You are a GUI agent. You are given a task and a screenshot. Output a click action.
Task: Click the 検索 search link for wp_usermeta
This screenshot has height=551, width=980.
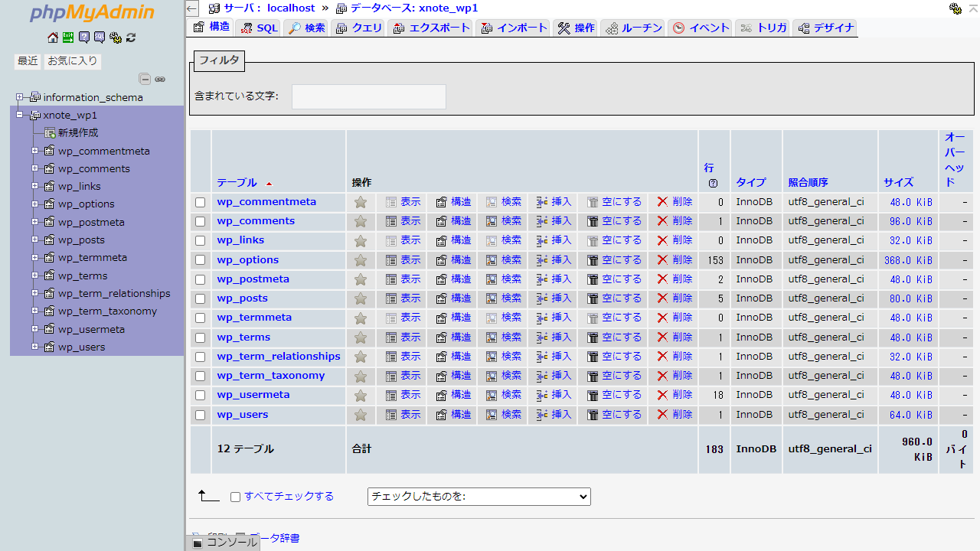(504, 395)
